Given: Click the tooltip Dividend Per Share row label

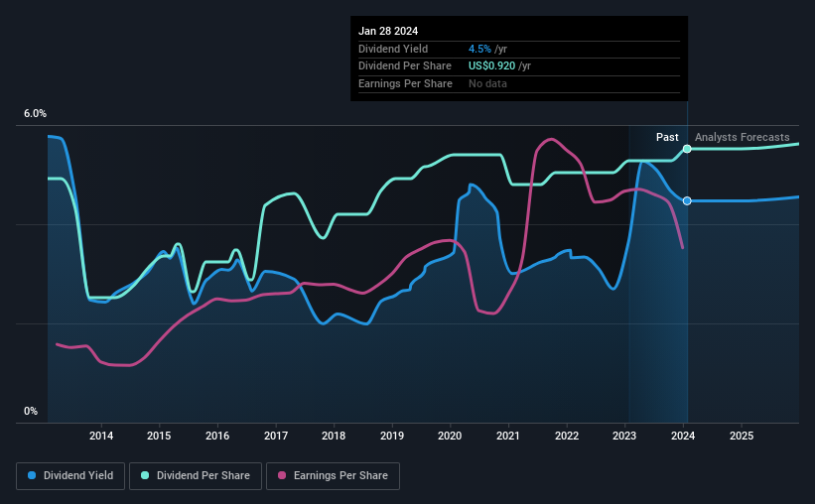Looking at the screenshot, I should [x=404, y=66].
